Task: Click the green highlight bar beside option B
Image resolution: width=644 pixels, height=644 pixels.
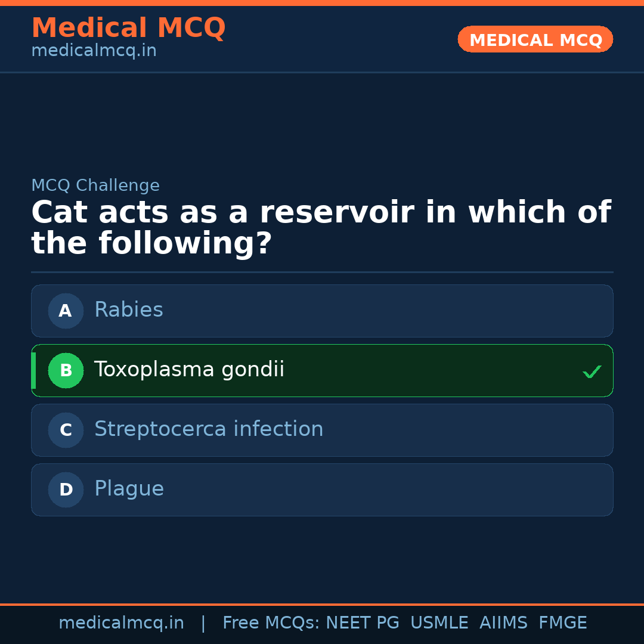Action: 33,370
